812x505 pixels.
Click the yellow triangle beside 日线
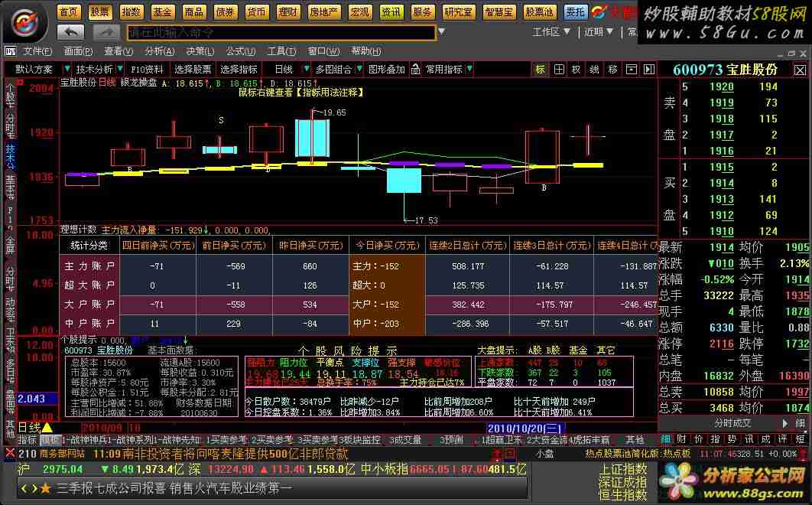coord(47,428)
